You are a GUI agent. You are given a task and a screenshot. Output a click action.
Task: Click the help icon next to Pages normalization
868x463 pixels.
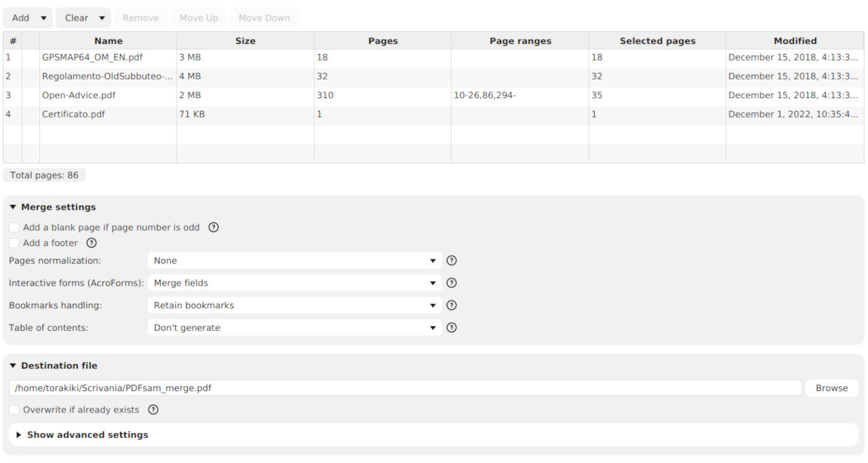[x=451, y=260]
